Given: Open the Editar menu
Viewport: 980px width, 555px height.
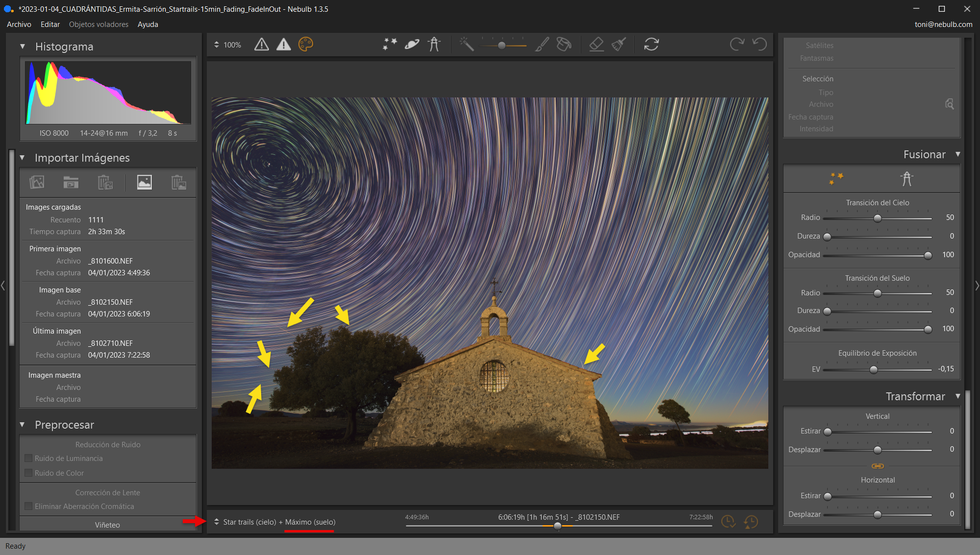Looking at the screenshot, I should pos(50,24).
